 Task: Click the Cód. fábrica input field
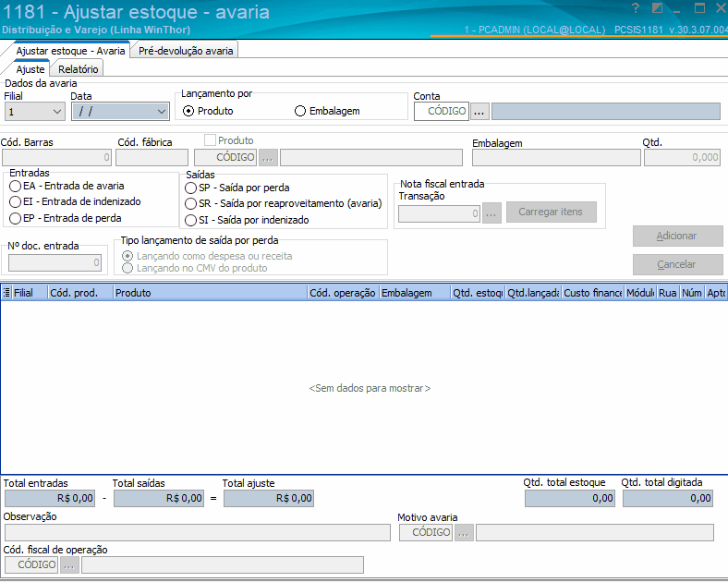pos(152,157)
